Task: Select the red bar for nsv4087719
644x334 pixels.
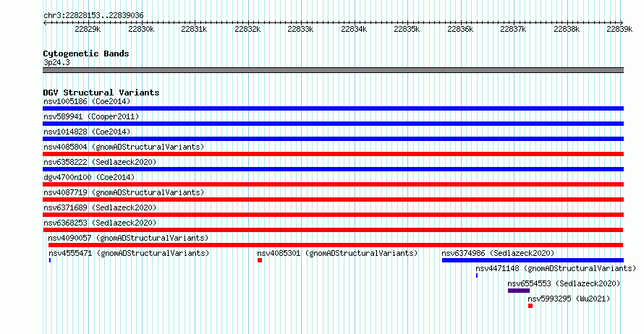Action: click(x=333, y=200)
